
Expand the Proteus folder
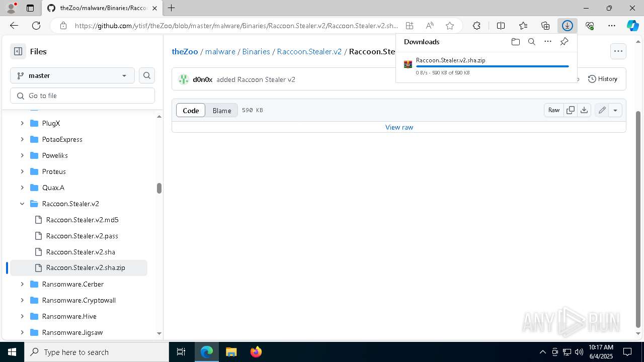coord(22,171)
